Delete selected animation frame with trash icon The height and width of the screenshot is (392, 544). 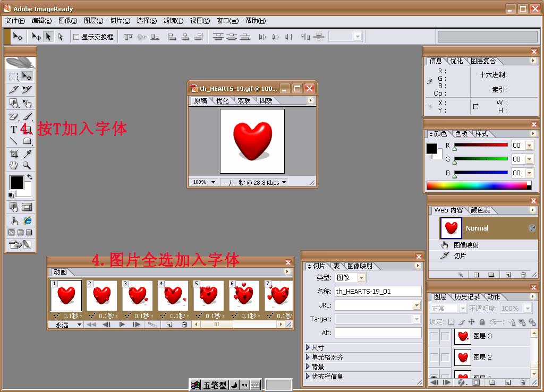pyautogui.click(x=184, y=325)
